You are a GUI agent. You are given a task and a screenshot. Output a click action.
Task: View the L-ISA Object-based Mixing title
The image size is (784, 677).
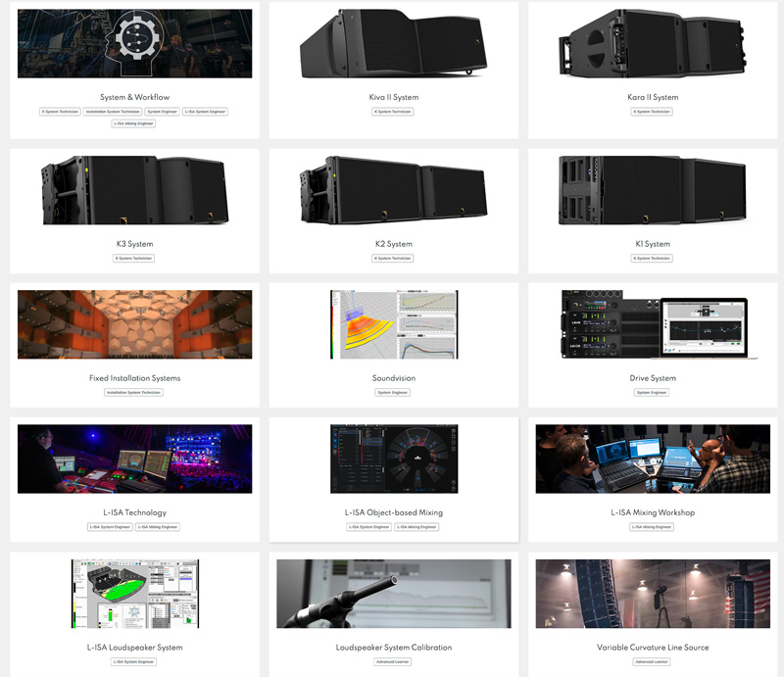(x=394, y=512)
